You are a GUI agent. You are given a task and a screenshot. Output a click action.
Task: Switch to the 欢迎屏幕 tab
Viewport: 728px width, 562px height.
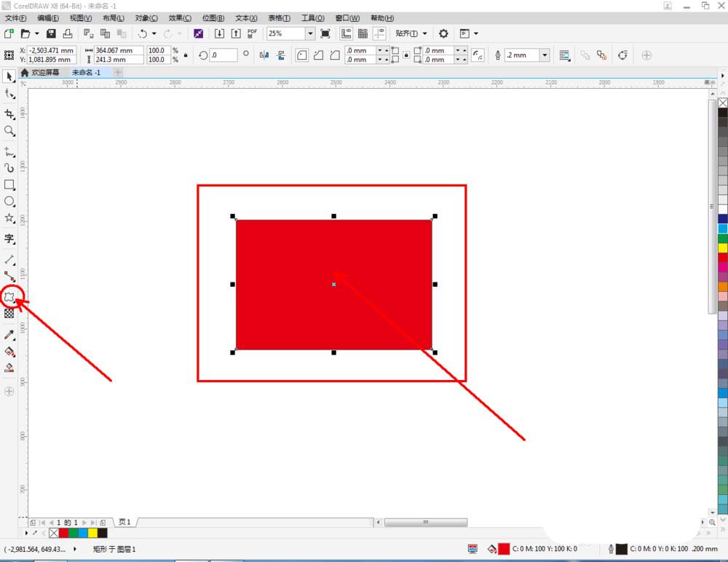coord(44,72)
